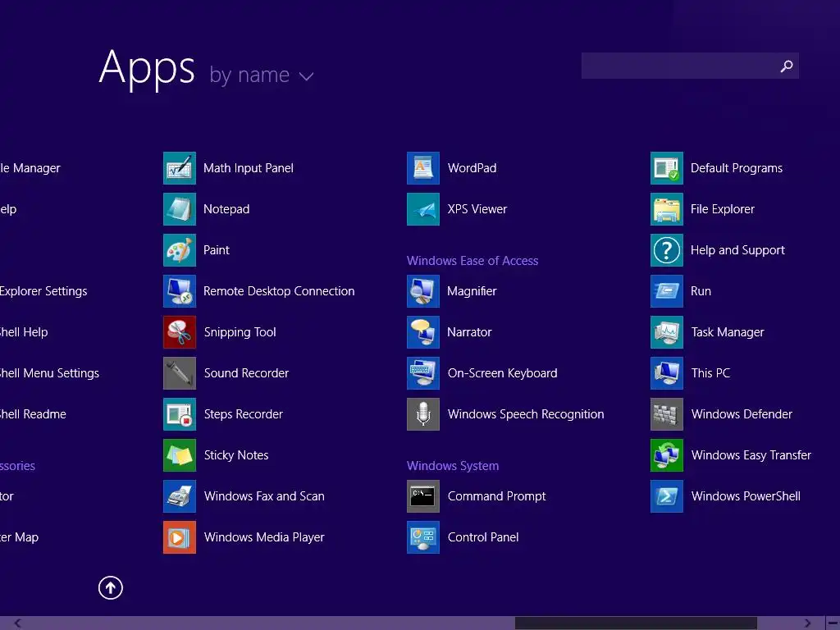Click the Sticky Notes icon
840x630 pixels.
click(180, 455)
